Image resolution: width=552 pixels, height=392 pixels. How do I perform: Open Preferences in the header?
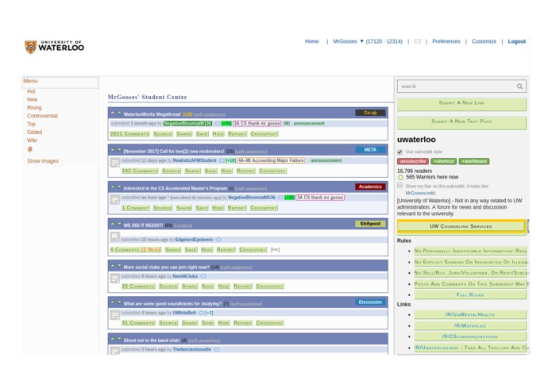tap(446, 41)
